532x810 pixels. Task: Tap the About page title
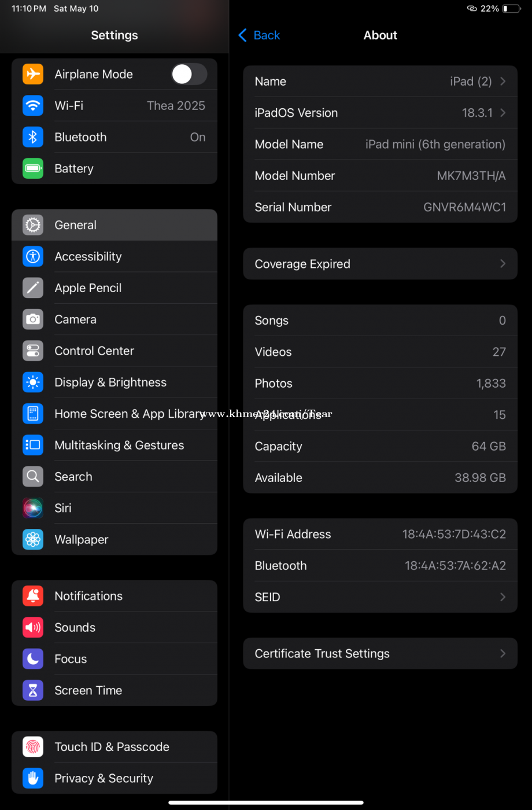pyautogui.click(x=380, y=35)
